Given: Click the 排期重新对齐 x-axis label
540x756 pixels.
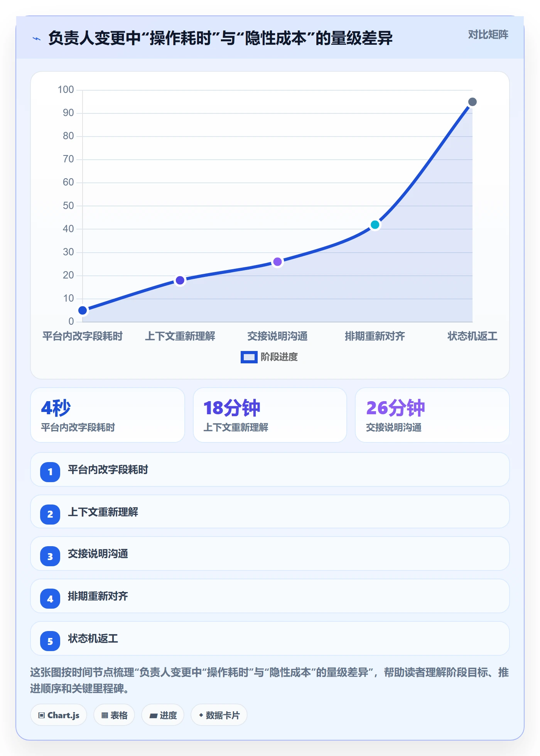Looking at the screenshot, I should click(x=375, y=336).
